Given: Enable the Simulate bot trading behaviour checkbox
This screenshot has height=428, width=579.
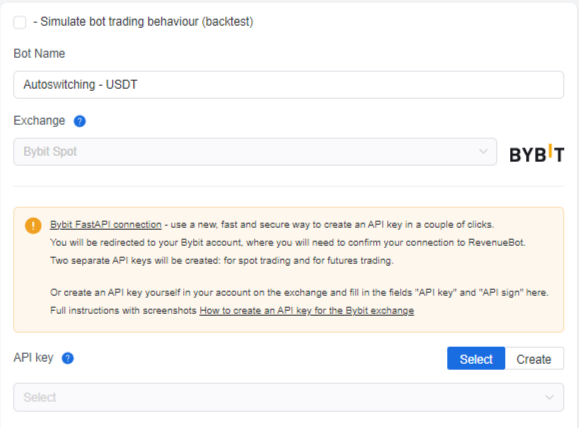Looking at the screenshot, I should click(x=20, y=22).
